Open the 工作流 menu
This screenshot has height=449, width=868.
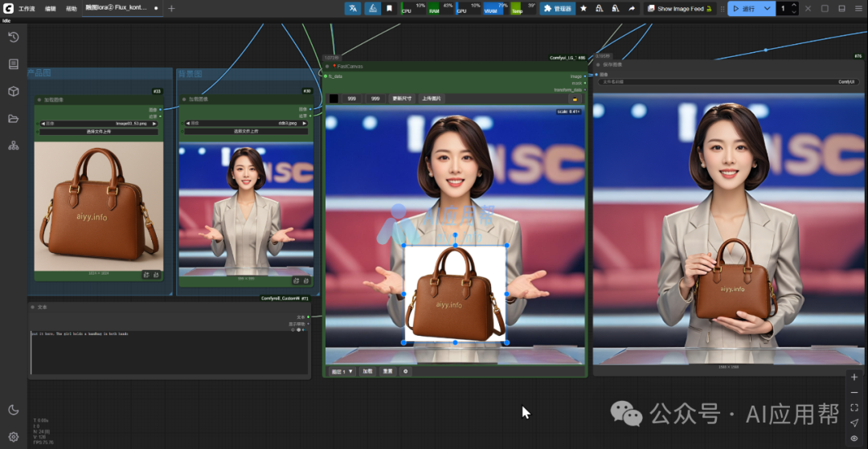(27, 9)
